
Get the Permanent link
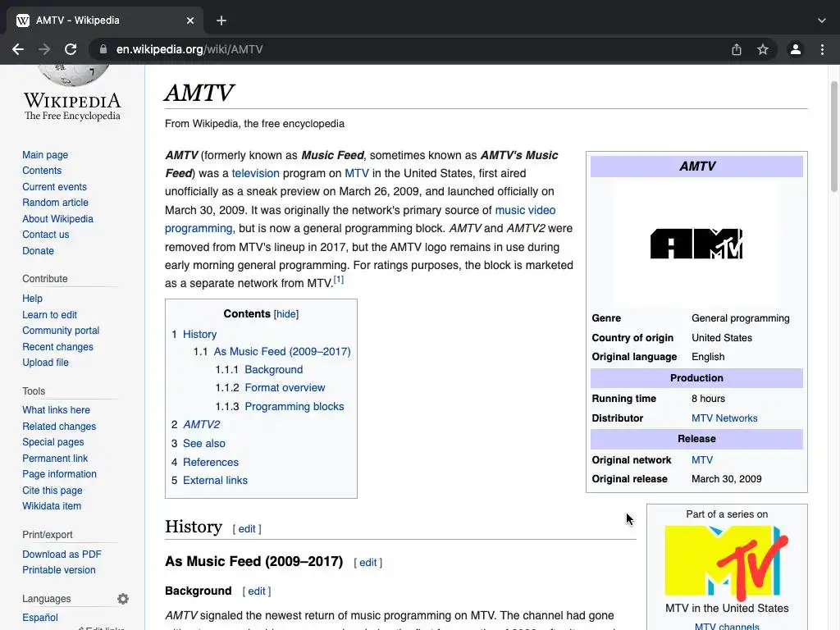(55, 458)
